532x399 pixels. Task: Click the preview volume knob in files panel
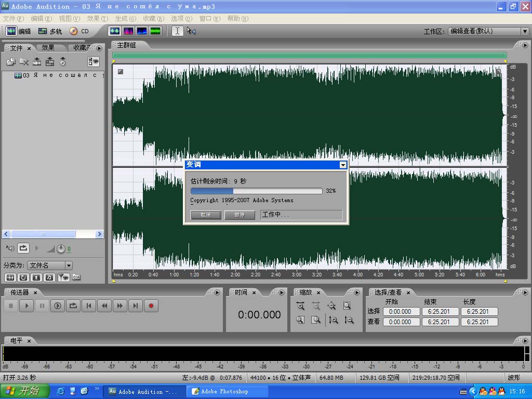[61, 249]
